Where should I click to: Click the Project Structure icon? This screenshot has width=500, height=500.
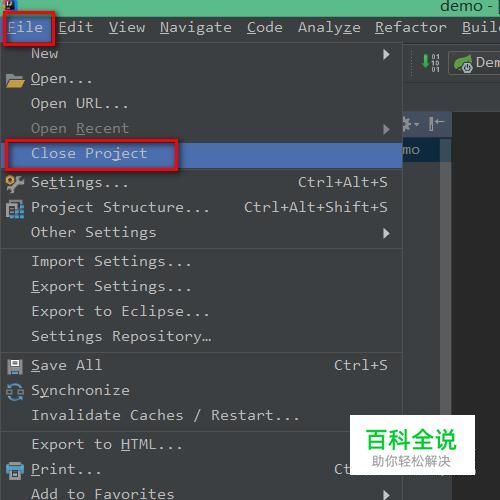[15, 209]
